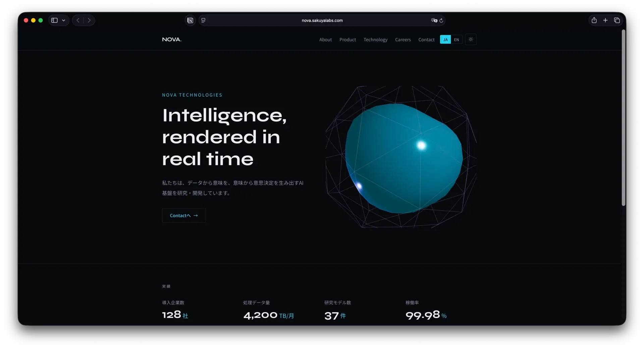644x349 pixels.
Task: Open the Careers menu item
Action: (x=403, y=40)
